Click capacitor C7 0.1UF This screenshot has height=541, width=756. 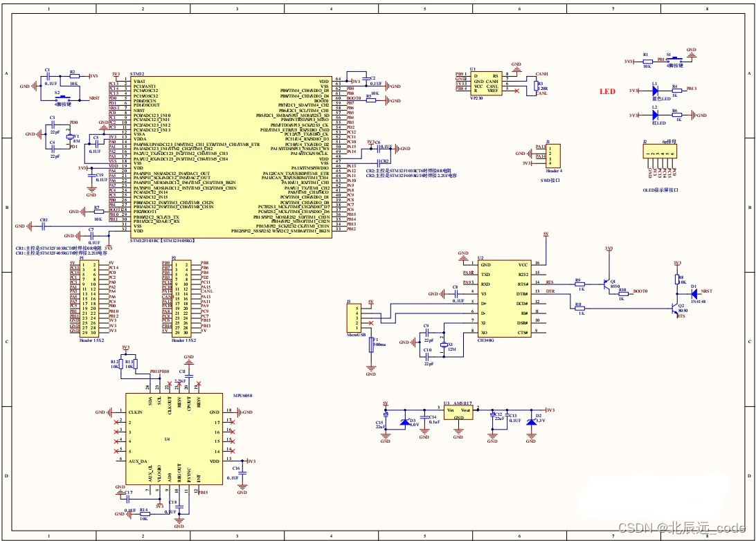[91, 236]
